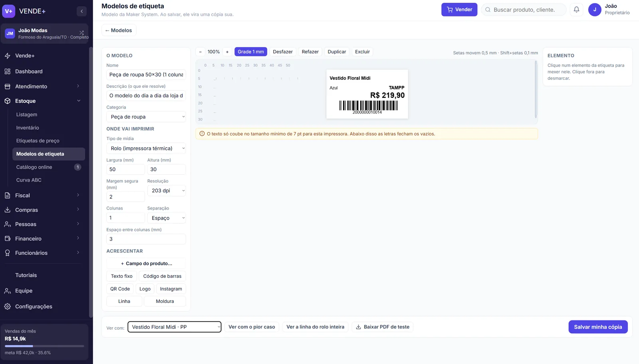Collapse the Estoque menu section

tap(79, 101)
